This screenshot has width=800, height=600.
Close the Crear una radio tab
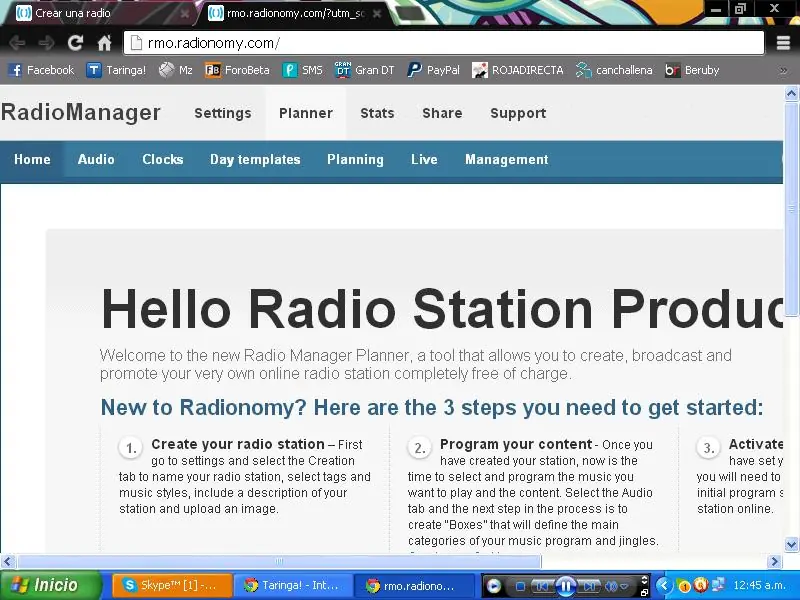pos(185,14)
